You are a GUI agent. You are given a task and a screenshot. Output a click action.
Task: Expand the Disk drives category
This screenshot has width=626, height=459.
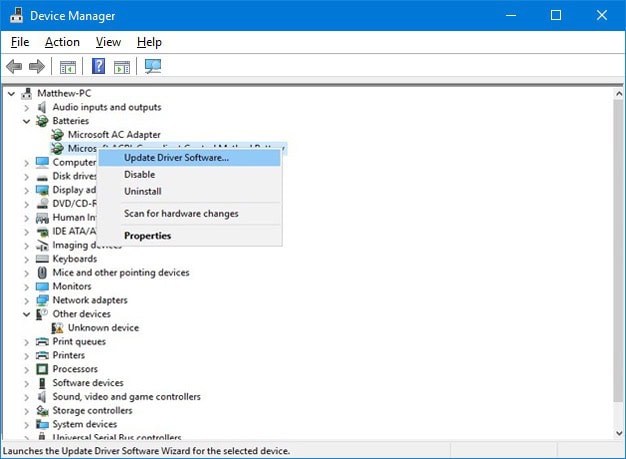click(26, 177)
